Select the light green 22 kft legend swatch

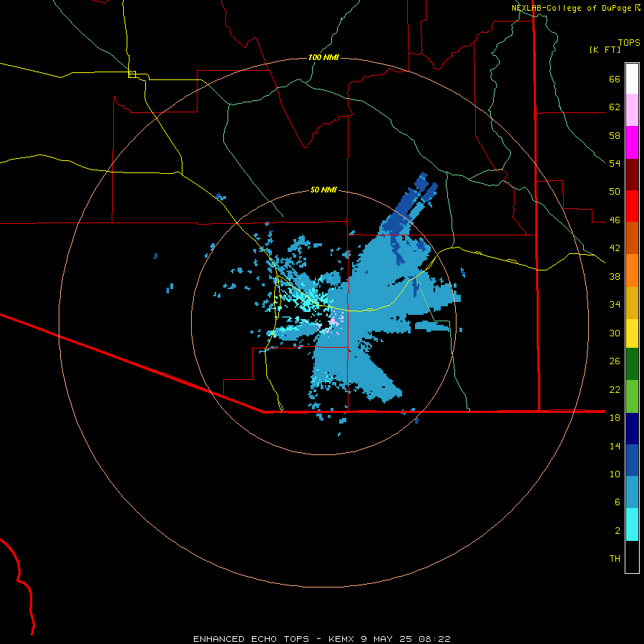632,396
